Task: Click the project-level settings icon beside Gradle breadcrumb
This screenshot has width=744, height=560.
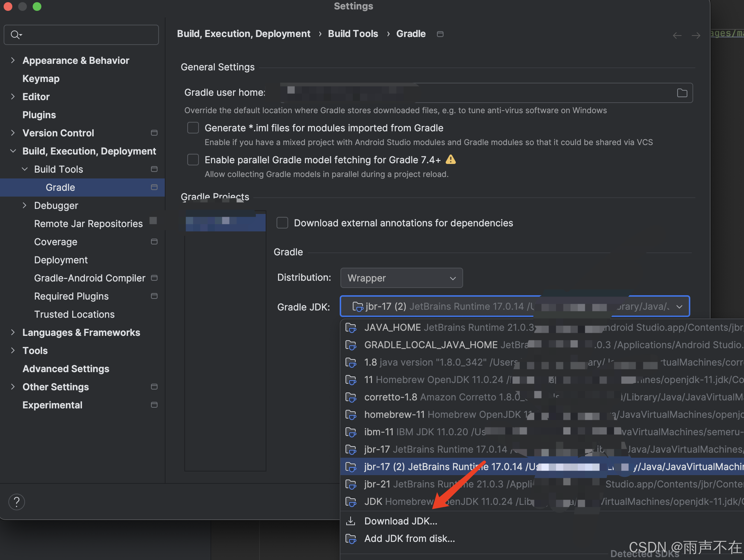Action: [440, 34]
